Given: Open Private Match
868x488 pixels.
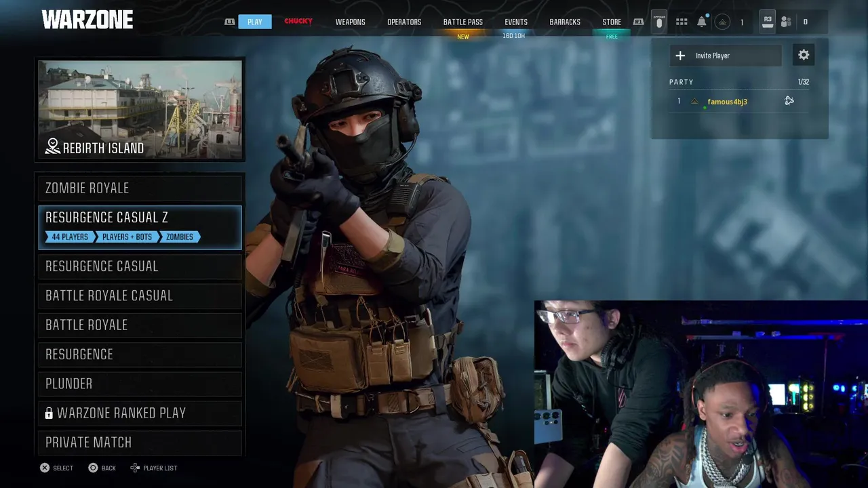Looking at the screenshot, I should click(140, 442).
